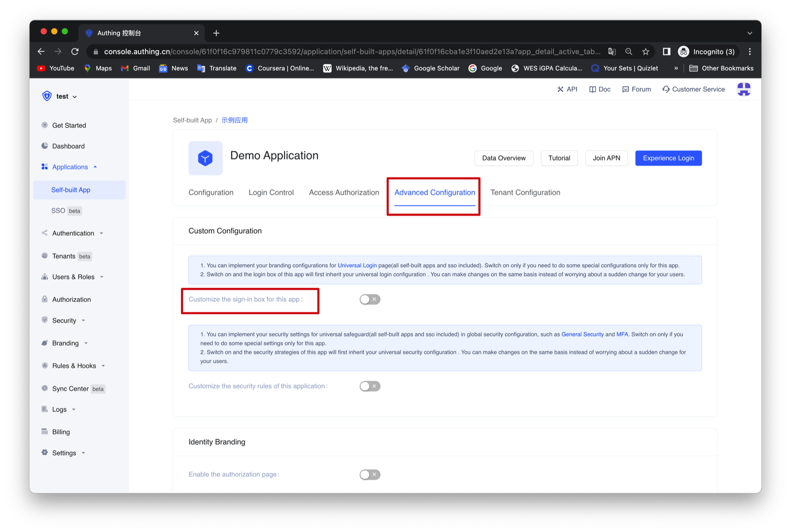Enable customize sign-in box toggle
791x532 pixels.
click(370, 299)
